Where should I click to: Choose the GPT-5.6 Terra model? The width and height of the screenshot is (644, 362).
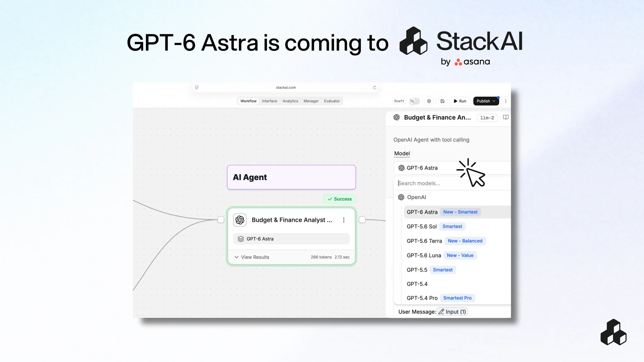457,241
